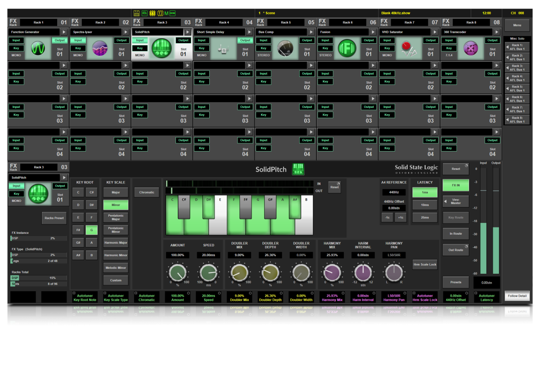
Task: Open Bus Comp effect dropdown arrow
Action: point(311,32)
